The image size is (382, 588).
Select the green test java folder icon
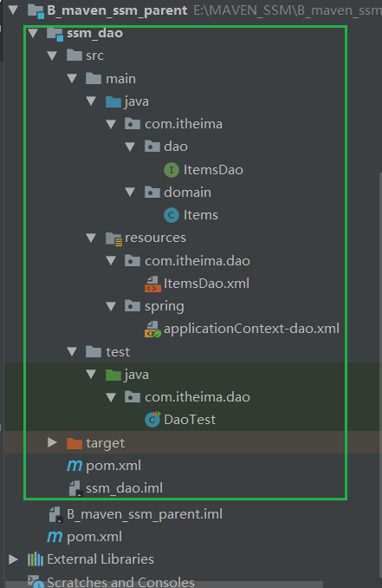pyautogui.click(x=113, y=375)
